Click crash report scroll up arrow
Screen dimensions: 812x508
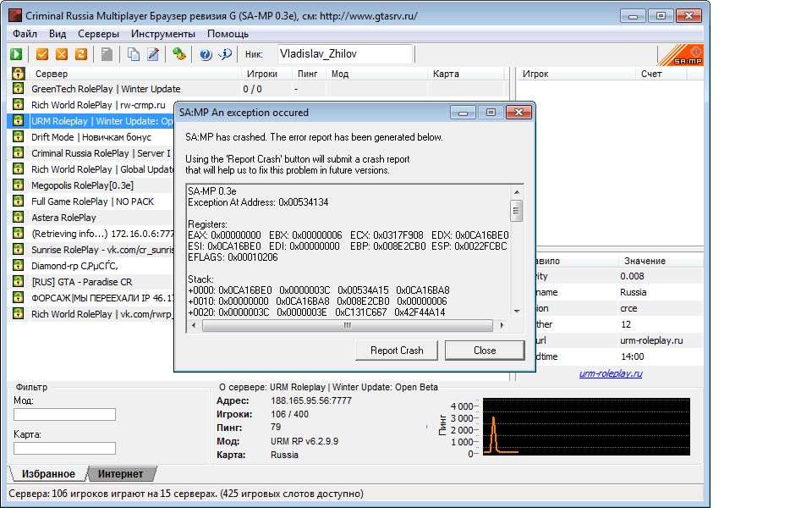click(x=516, y=192)
